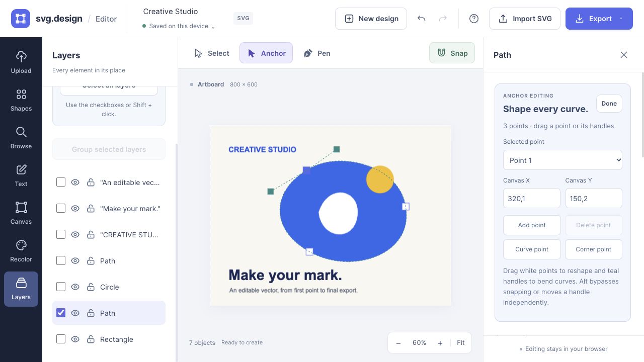
Task: Click the Import SVG button
Action: (525, 19)
